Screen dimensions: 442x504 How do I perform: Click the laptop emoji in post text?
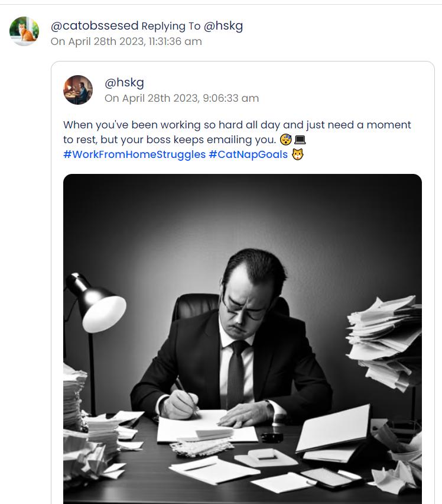click(x=300, y=140)
